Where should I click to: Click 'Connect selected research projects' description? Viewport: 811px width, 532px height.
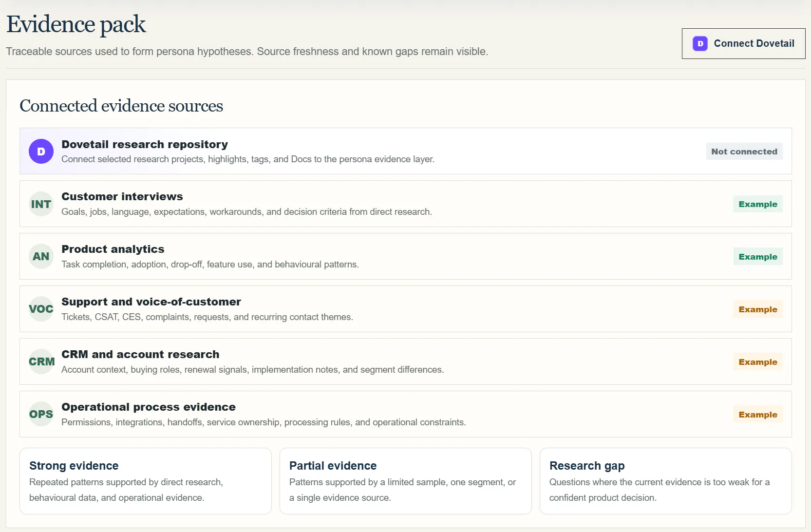pos(248,159)
